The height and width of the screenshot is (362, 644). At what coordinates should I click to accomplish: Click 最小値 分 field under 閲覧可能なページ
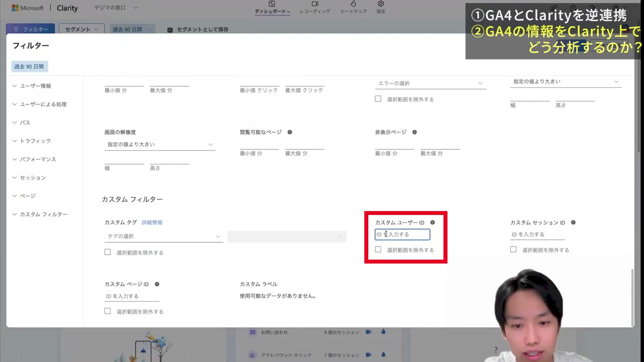[259, 146]
